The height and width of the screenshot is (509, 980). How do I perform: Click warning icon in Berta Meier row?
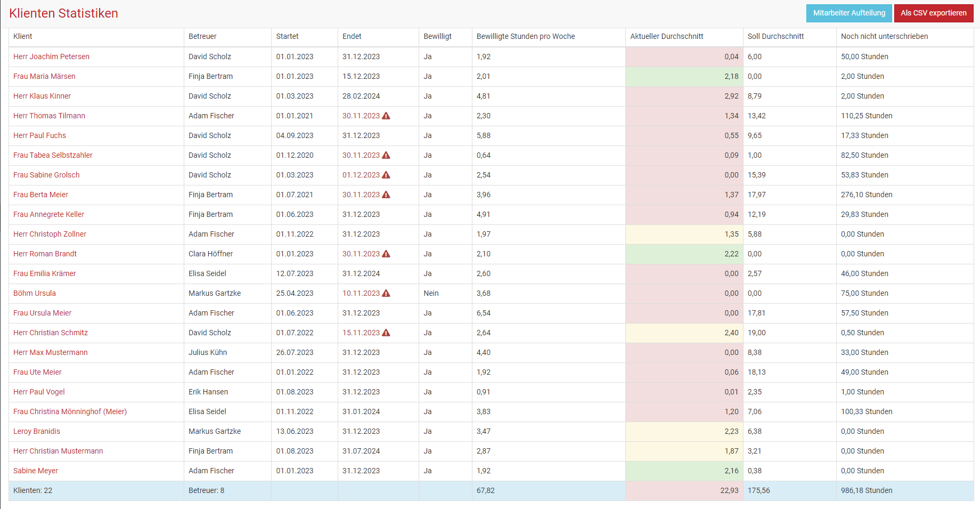pos(386,195)
